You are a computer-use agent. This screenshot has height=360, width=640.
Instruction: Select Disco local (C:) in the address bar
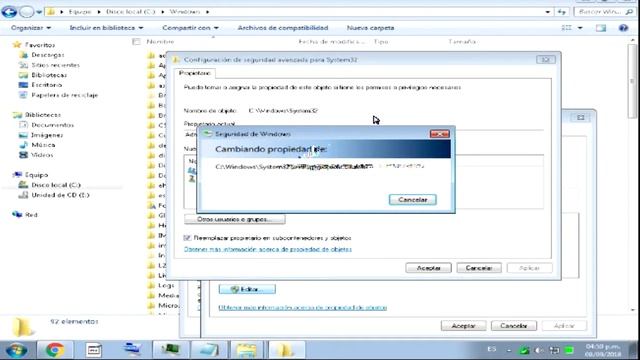[x=131, y=12]
